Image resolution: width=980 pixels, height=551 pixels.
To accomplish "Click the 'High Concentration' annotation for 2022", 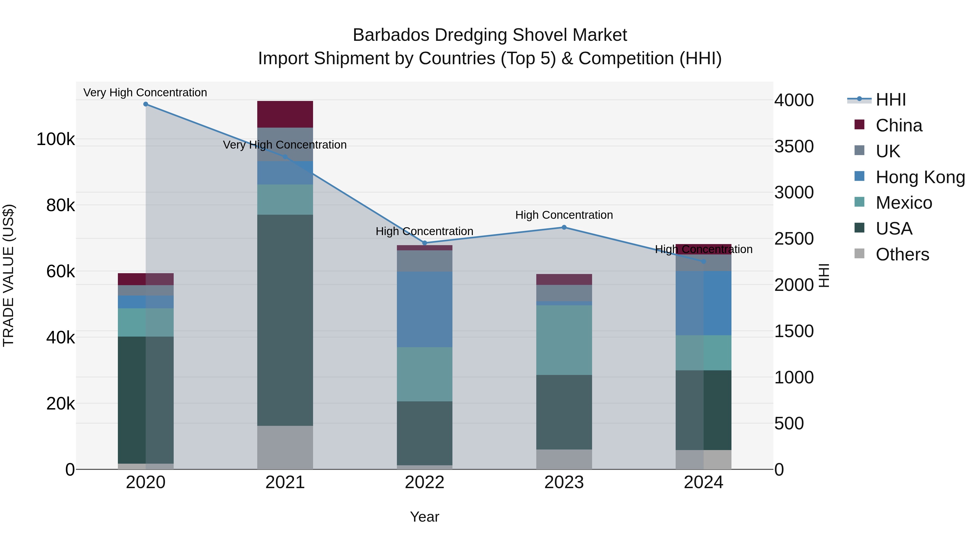I will (x=425, y=232).
